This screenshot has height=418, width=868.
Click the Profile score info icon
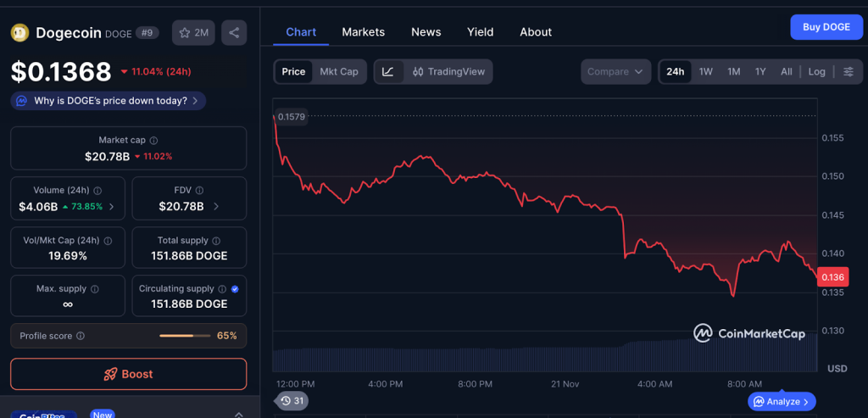pos(81,336)
